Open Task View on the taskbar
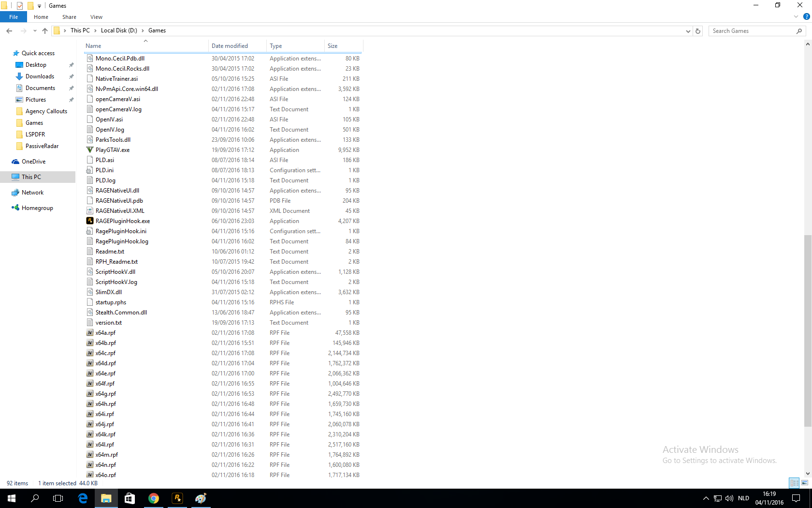 58,498
